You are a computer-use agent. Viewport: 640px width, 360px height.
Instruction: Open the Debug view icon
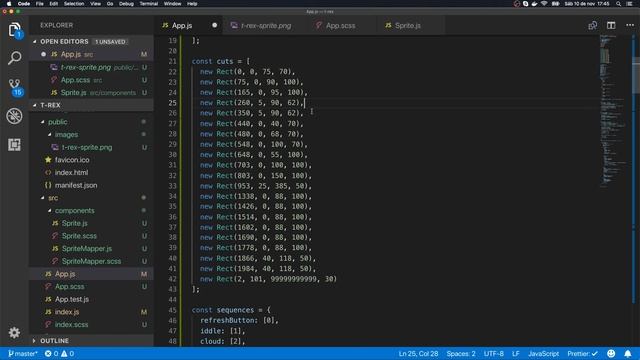pos(14,116)
